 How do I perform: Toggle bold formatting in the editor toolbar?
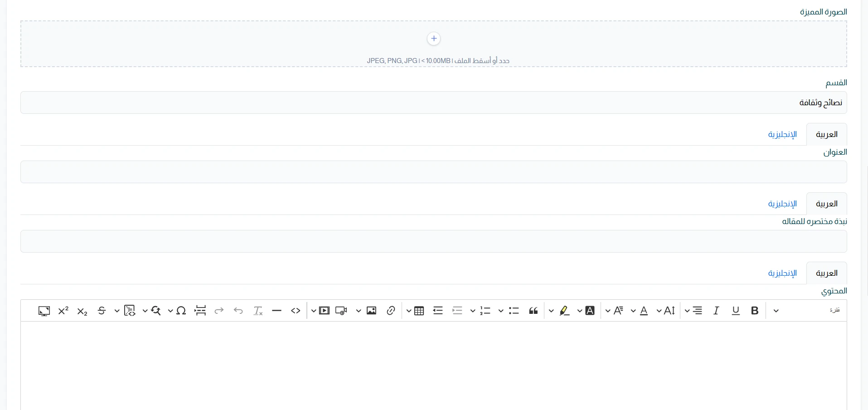[x=755, y=311]
